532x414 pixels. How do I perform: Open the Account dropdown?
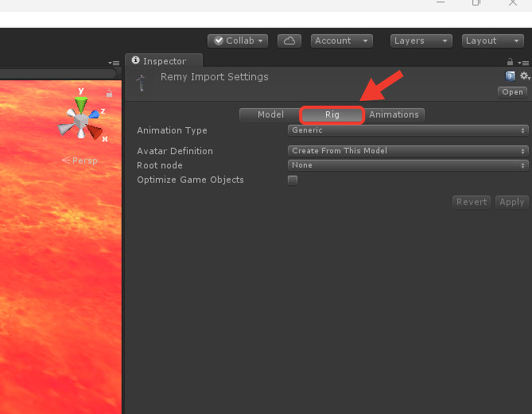point(342,41)
